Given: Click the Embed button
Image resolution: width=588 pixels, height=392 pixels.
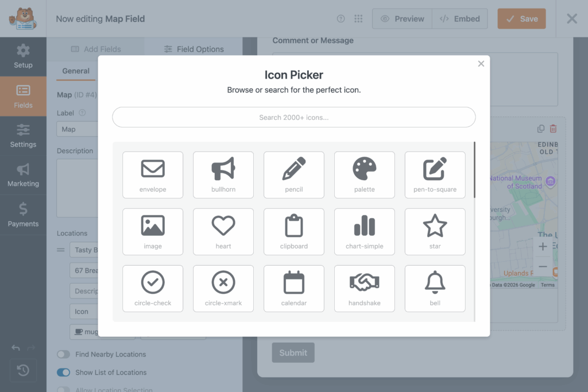Looking at the screenshot, I should (x=459, y=19).
